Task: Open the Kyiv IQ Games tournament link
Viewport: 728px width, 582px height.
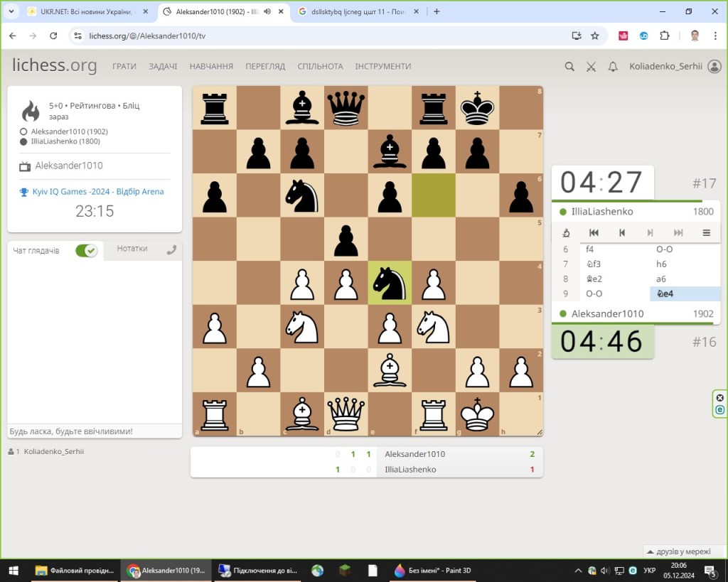Action: pos(98,192)
